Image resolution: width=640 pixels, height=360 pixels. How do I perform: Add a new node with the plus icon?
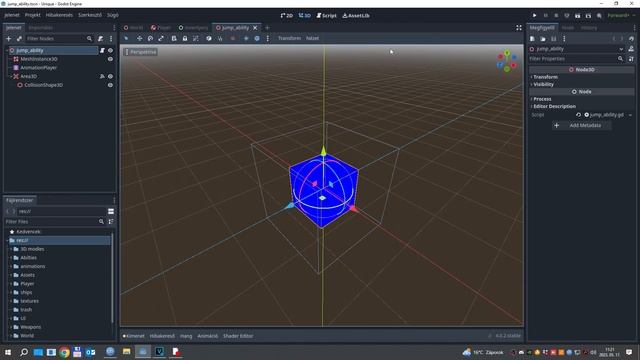(x=9, y=38)
